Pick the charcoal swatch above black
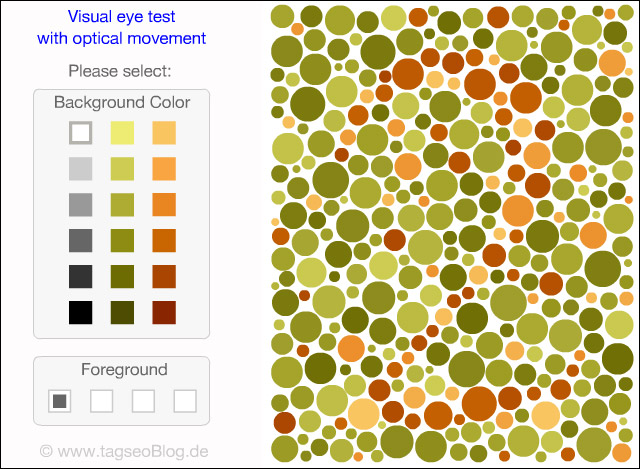Image resolution: width=640 pixels, height=469 pixels. [81, 276]
